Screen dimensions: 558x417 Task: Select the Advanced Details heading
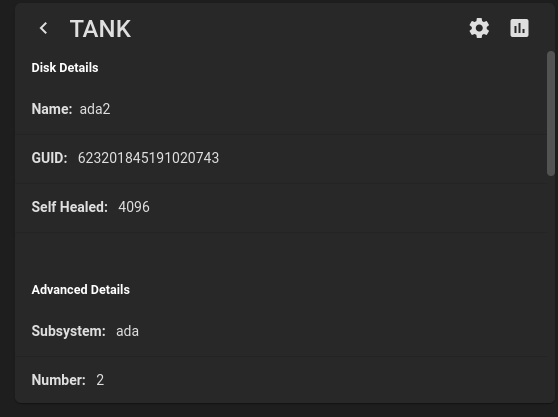[x=81, y=290]
